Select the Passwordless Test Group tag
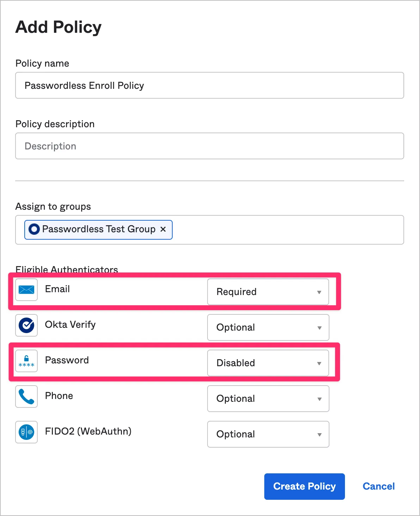This screenshot has height=516, width=420. tap(99, 229)
